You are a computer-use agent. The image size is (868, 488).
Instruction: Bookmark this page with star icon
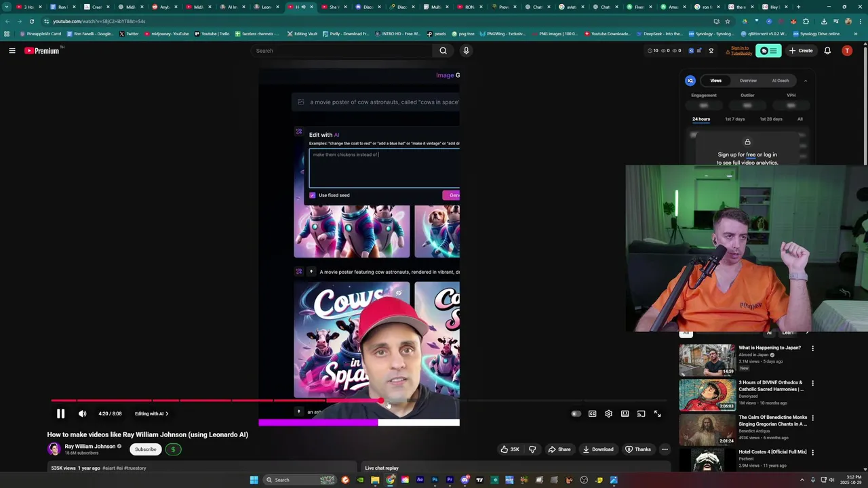click(x=728, y=21)
